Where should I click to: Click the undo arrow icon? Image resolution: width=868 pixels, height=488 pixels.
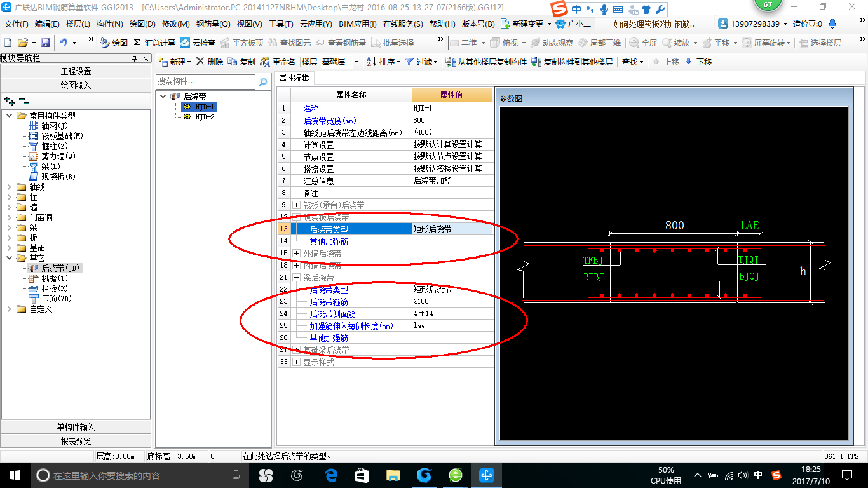(64, 43)
